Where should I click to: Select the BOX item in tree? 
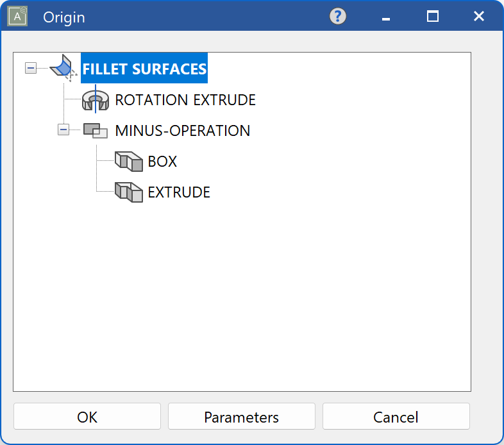point(162,162)
